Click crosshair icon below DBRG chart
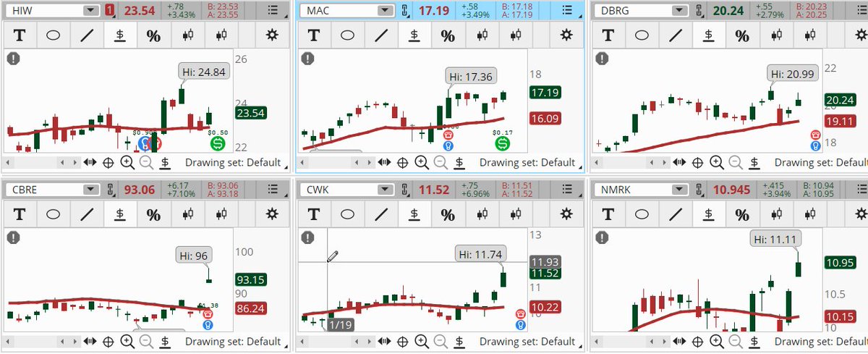868x354 pixels. click(x=697, y=162)
